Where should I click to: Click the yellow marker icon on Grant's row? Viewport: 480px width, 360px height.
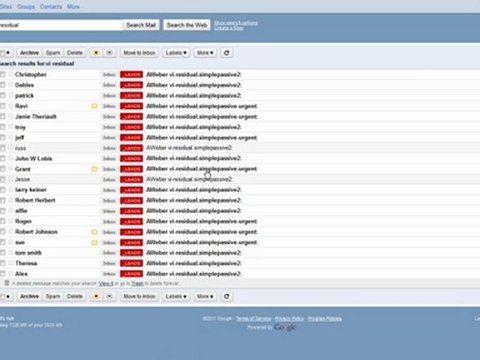tap(94, 169)
